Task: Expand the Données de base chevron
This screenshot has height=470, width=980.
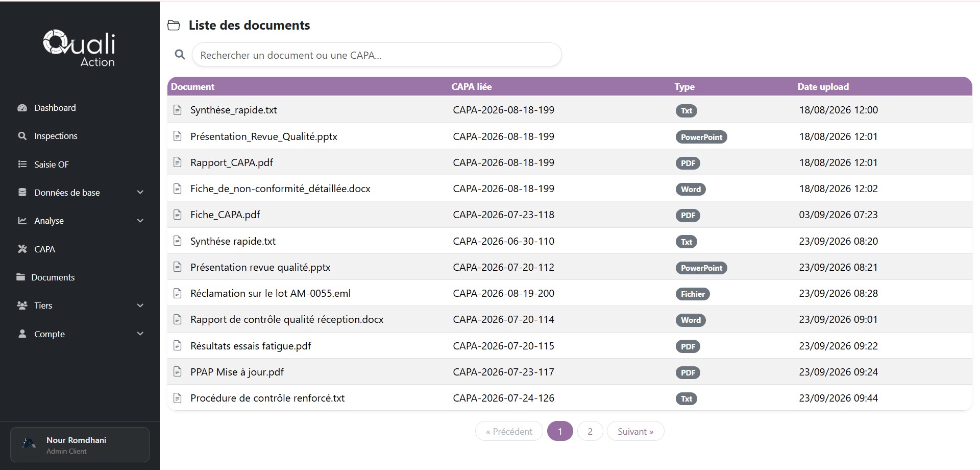Action: (140, 192)
